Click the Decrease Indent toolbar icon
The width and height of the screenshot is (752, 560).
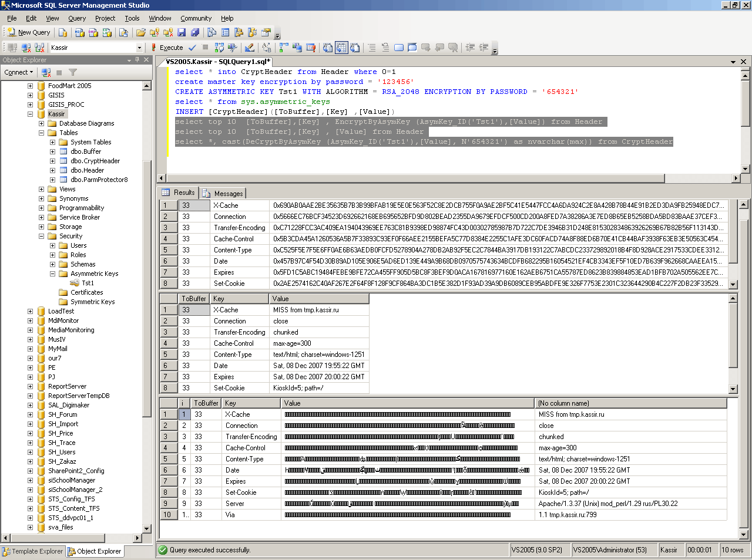tap(470, 48)
